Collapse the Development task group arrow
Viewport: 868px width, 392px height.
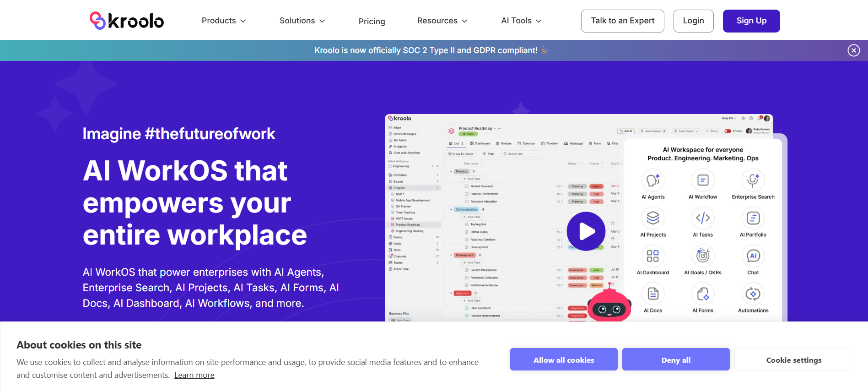451,255
